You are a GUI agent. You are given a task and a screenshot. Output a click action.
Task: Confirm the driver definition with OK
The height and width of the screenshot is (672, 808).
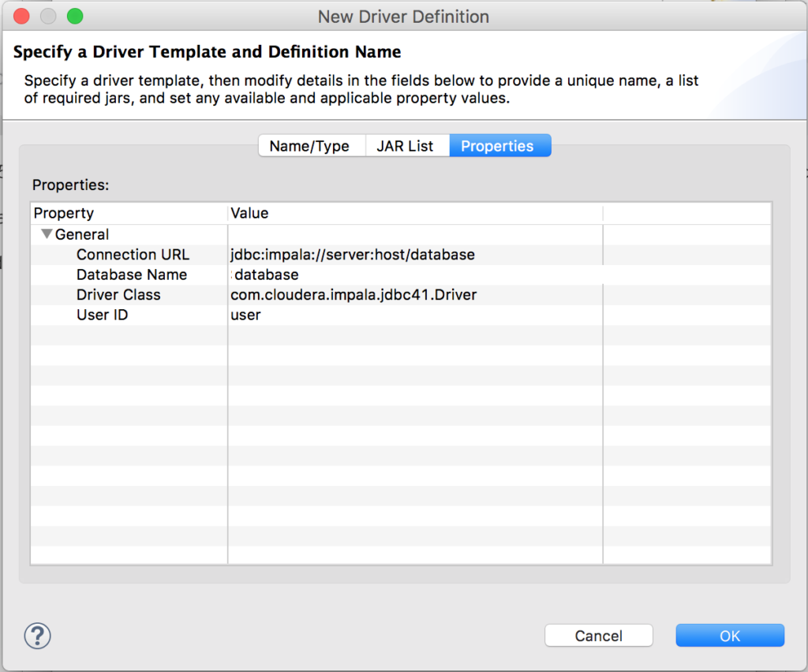730,636
